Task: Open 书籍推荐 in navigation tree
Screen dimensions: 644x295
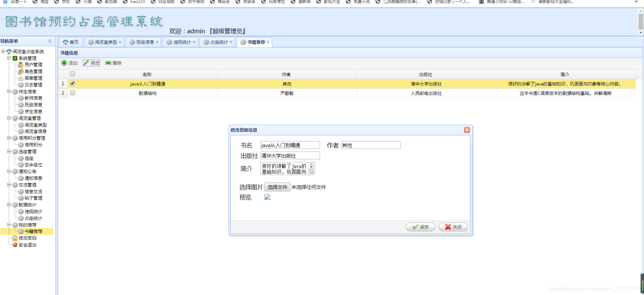Action: coord(33,231)
